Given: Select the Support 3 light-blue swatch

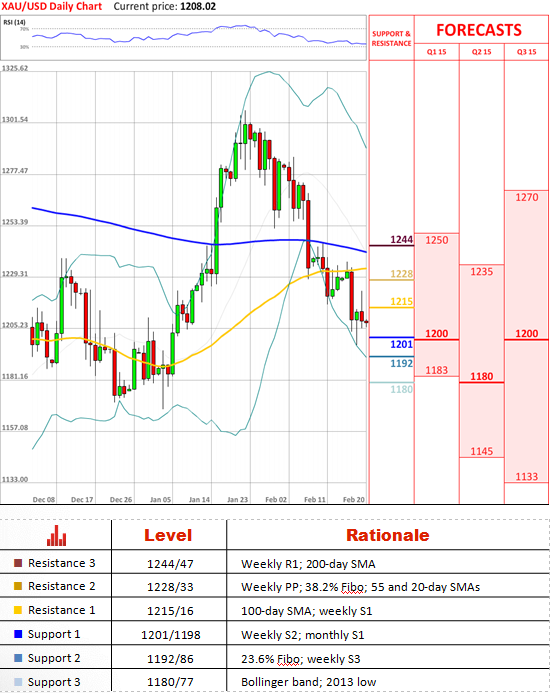Looking at the screenshot, I should [x=18, y=682].
